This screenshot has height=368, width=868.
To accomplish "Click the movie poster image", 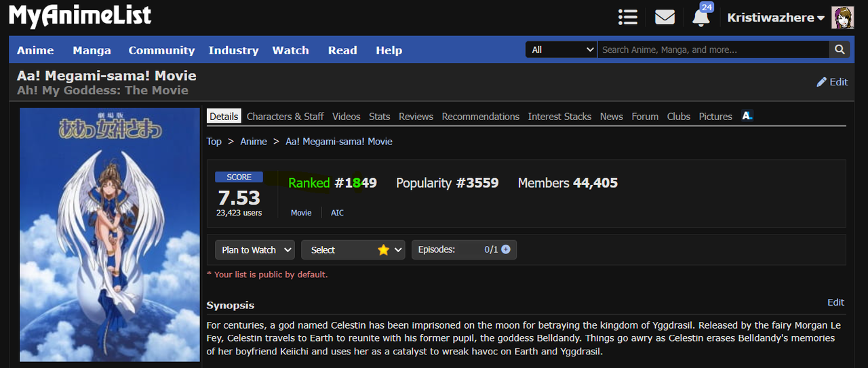I will 110,234.
